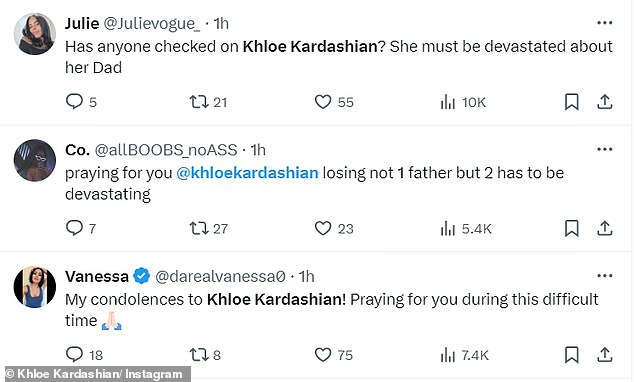Open more options on Vanessa's tweet
634x382 pixels.
click(x=604, y=276)
